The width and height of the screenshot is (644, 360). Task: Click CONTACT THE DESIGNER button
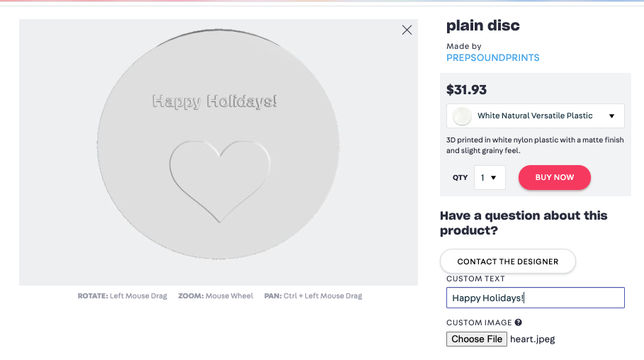508,261
